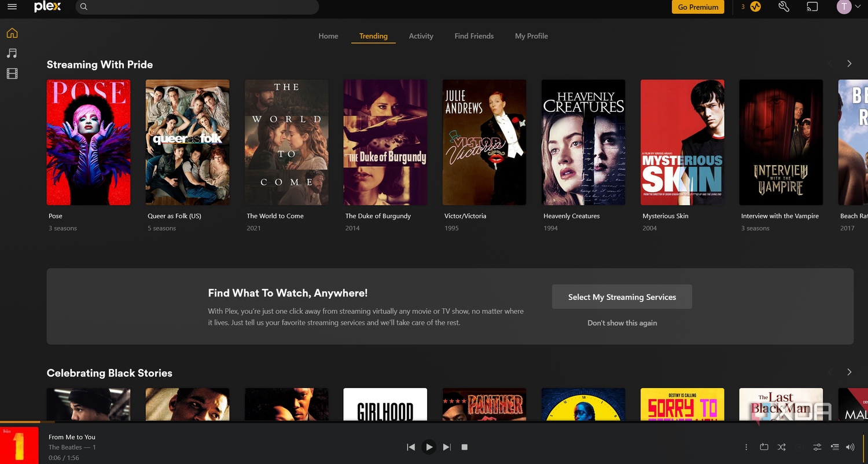Switch to the Activity tab
This screenshot has height=464, width=868.
tap(421, 36)
